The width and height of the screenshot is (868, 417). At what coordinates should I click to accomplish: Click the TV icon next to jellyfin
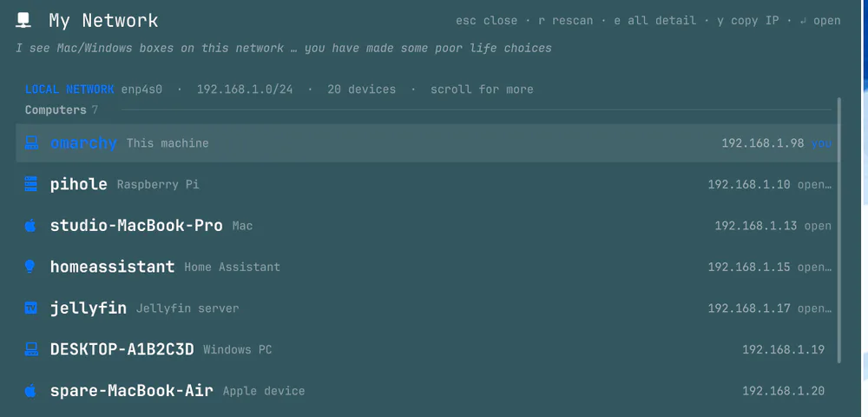31,308
